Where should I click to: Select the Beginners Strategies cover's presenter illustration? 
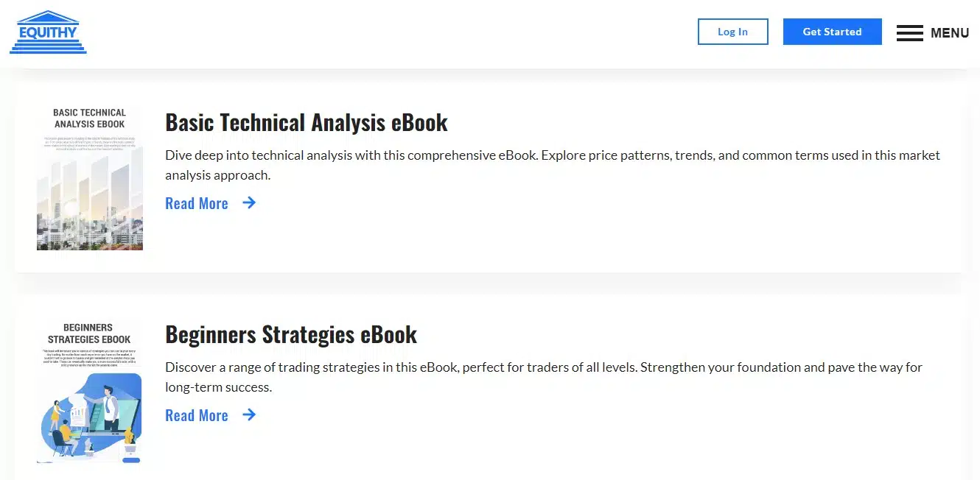coord(90,417)
